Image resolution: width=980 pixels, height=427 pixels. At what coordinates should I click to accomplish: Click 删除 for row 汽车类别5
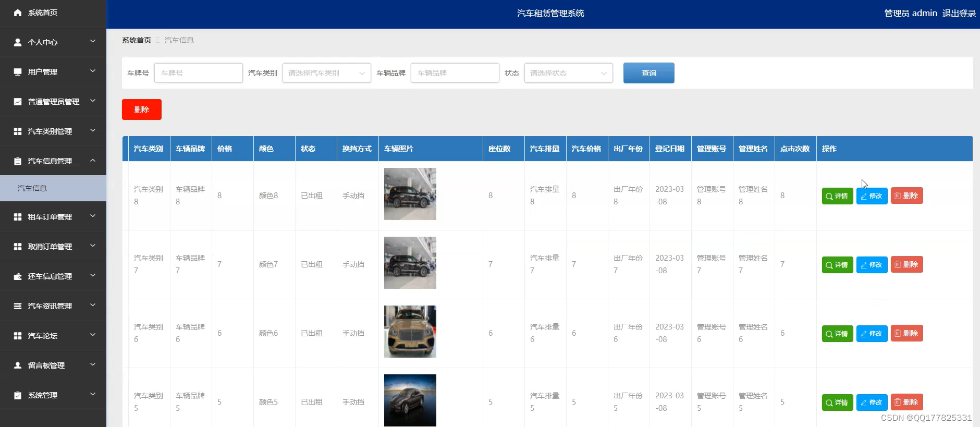tap(907, 402)
